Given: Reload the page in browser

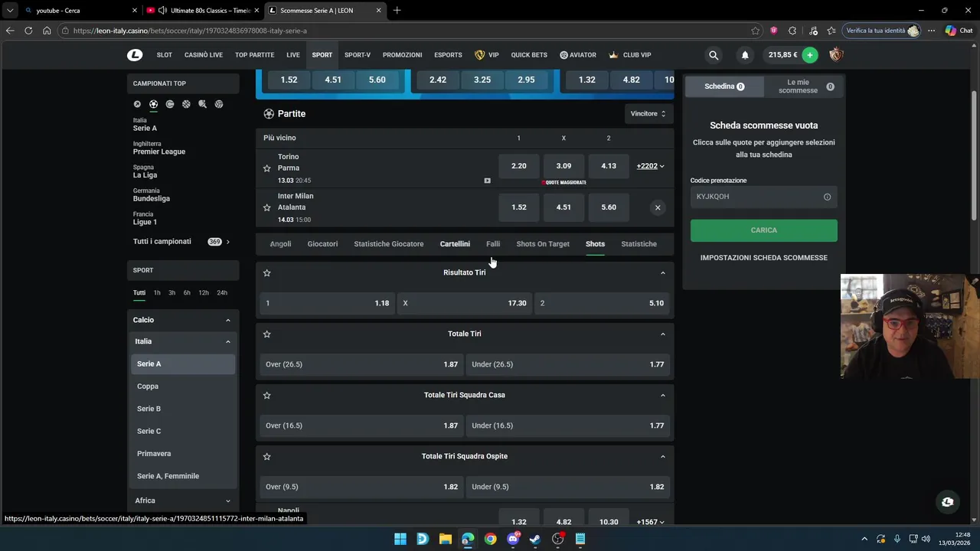Looking at the screenshot, I should coord(28,31).
